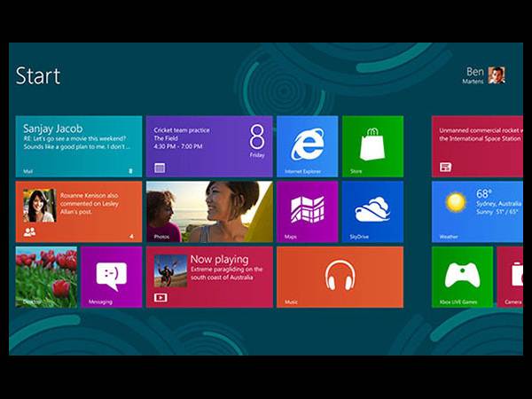Click the Start screen heading
Image resolution: width=532 pixels, height=399 pixels.
(38, 75)
